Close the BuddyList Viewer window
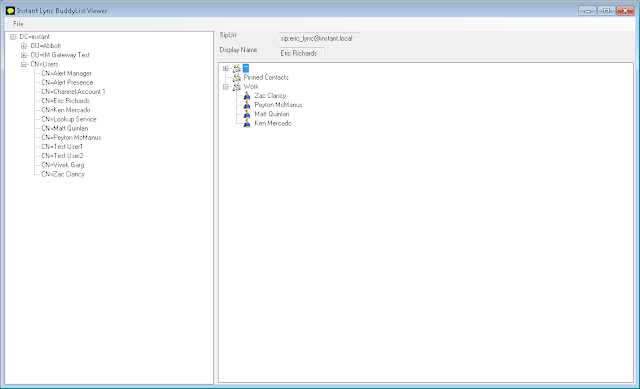 point(625,11)
